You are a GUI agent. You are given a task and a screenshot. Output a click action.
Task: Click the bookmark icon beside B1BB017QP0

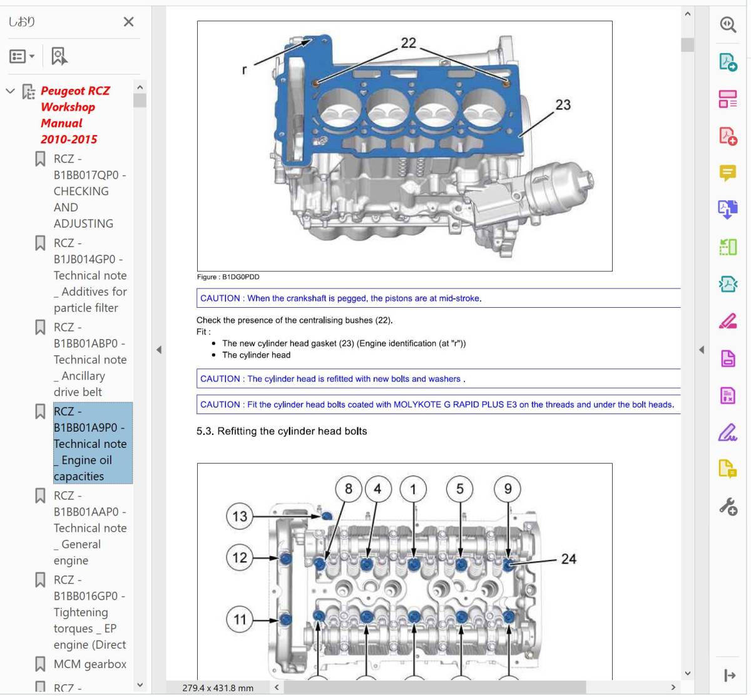(x=40, y=159)
